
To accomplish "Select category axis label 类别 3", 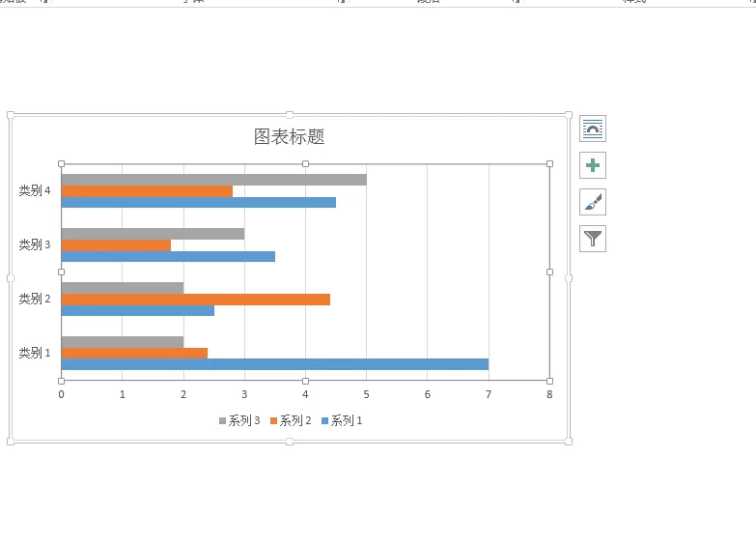I will pyautogui.click(x=34, y=244).
